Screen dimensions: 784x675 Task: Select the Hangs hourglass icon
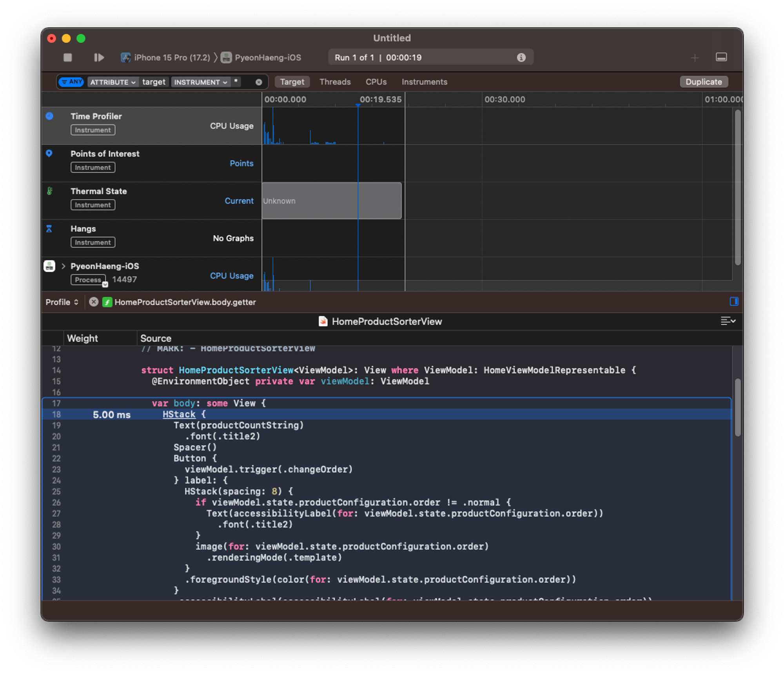coord(49,229)
